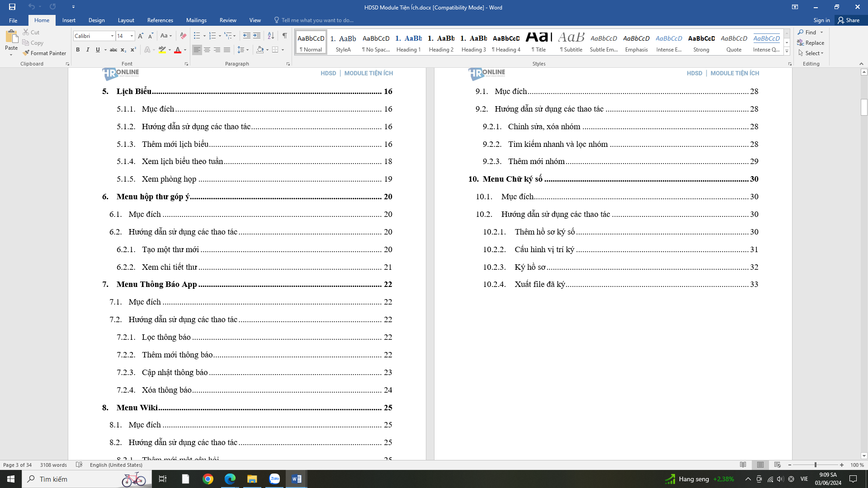Click the Tell me search box
The height and width of the screenshot is (488, 868).
pos(317,20)
